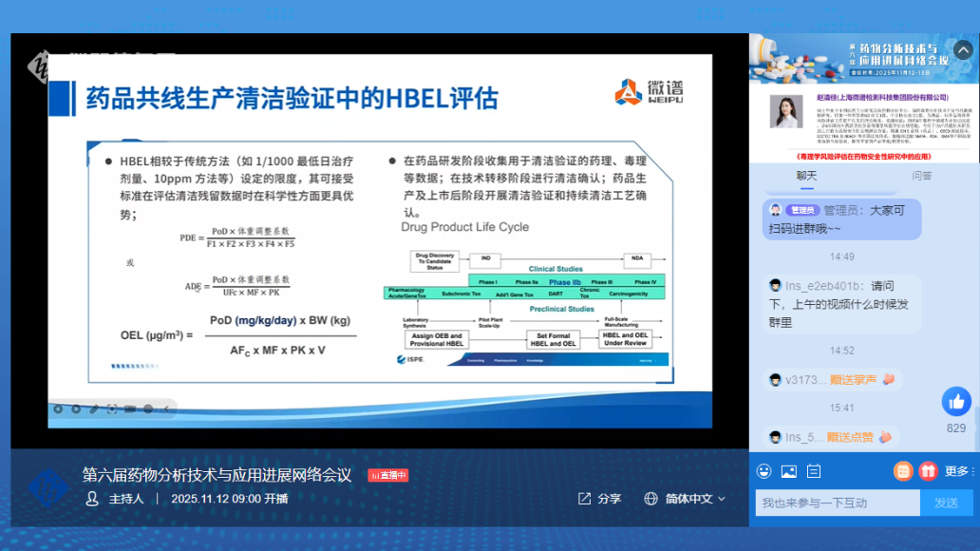Open the emoji picker in chat
This screenshot has width=980, height=551.
click(x=763, y=471)
